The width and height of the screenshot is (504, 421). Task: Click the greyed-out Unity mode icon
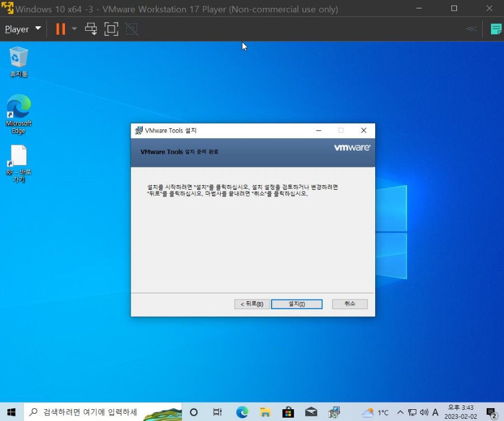point(132,29)
